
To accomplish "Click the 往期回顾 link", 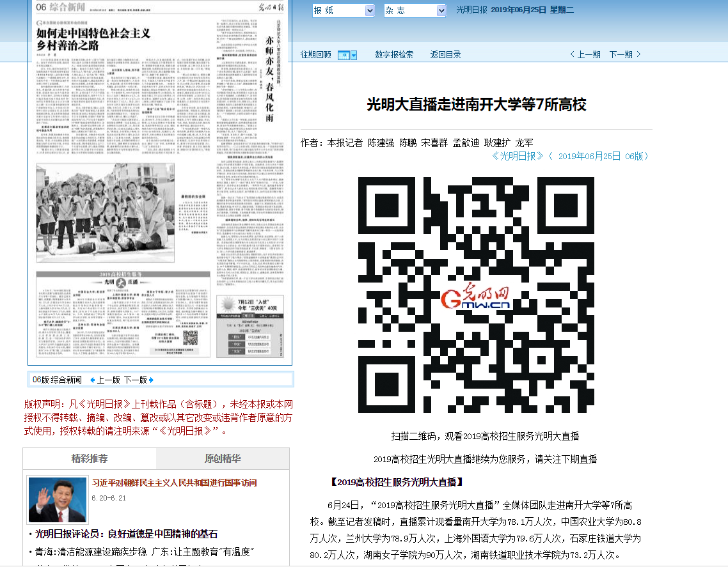I will (x=316, y=55).
